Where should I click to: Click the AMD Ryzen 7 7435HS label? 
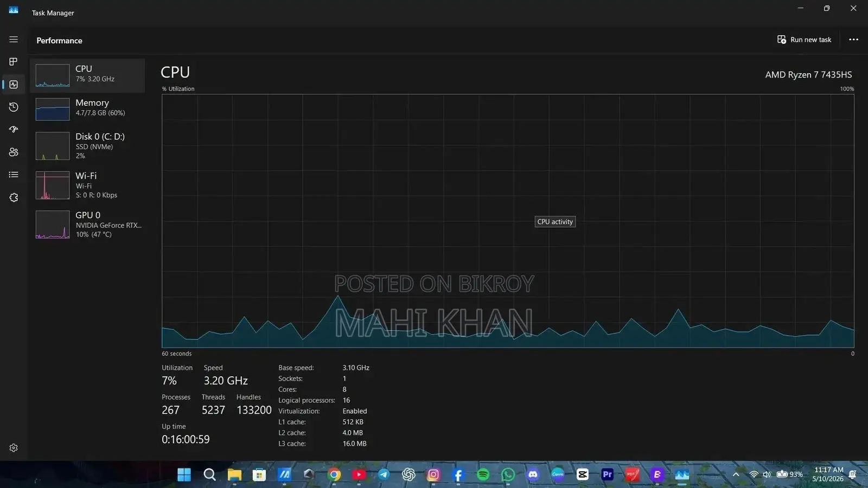click(808, 75)
